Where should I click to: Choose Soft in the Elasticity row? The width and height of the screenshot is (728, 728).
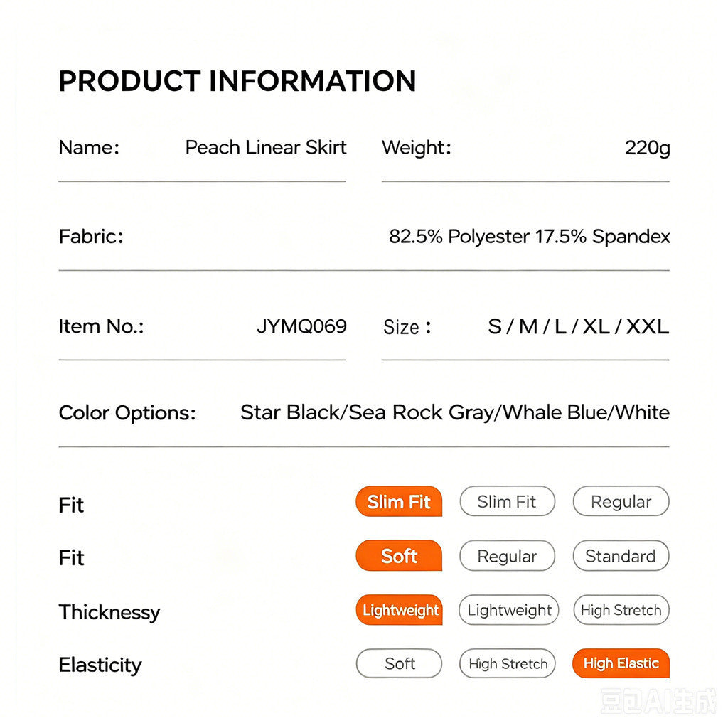[400, 663]
